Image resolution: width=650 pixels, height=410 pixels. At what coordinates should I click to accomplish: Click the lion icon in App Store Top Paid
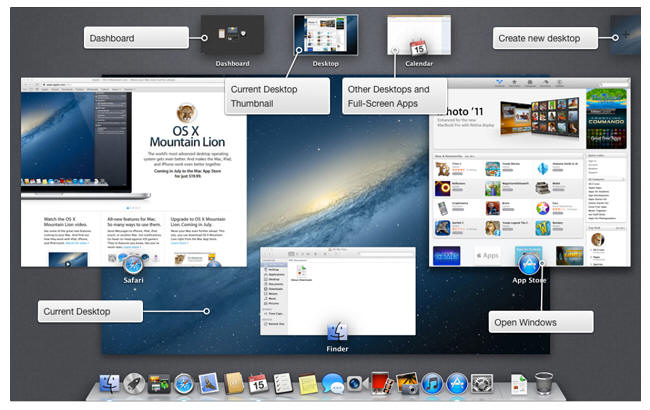click(597, 239)
